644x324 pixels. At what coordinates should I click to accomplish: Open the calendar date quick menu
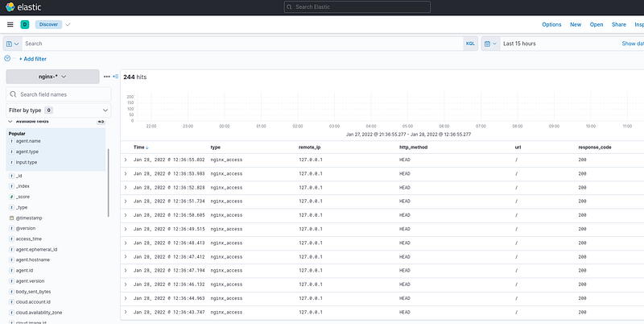tap(490, 44)
